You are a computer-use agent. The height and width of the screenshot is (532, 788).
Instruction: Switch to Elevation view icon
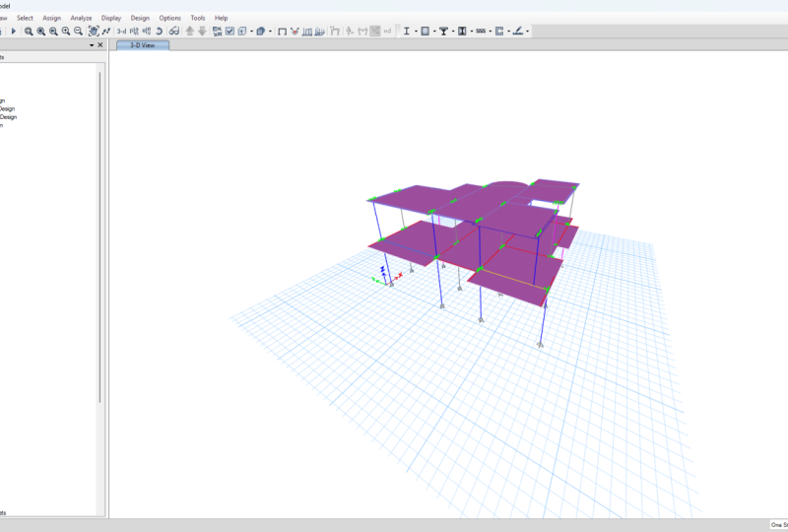coord(146,32)
